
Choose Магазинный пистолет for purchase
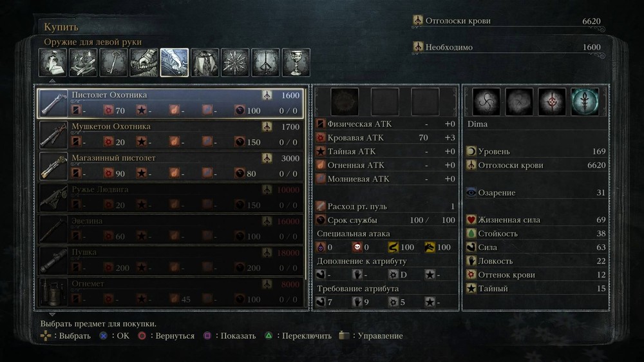[x=171, y=166]
